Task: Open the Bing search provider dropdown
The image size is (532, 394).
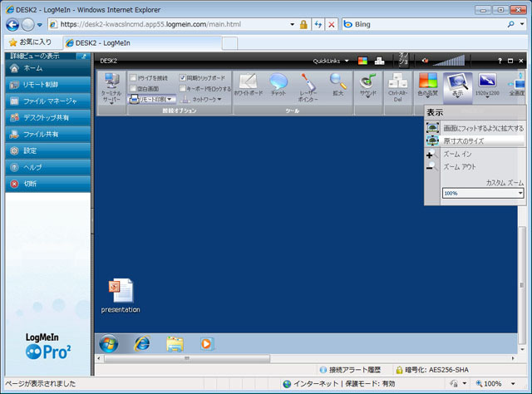Action: [522, 24]
